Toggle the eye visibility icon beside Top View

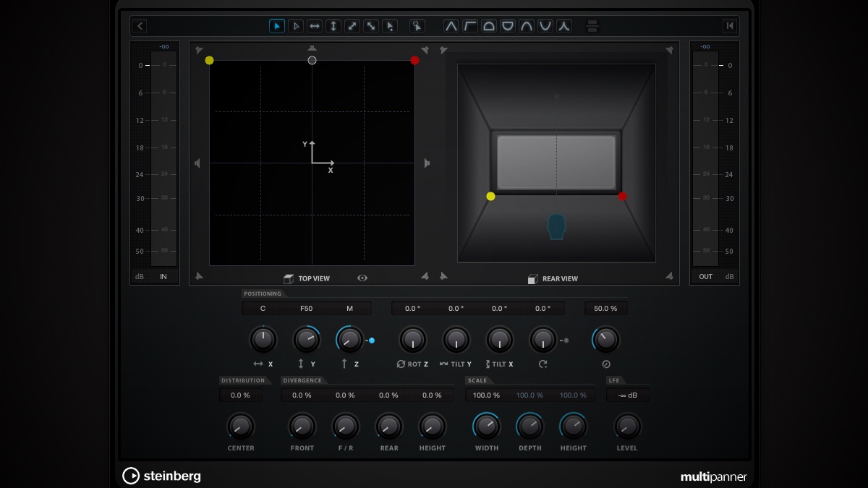pyautogui.click(x=362, y=278)
